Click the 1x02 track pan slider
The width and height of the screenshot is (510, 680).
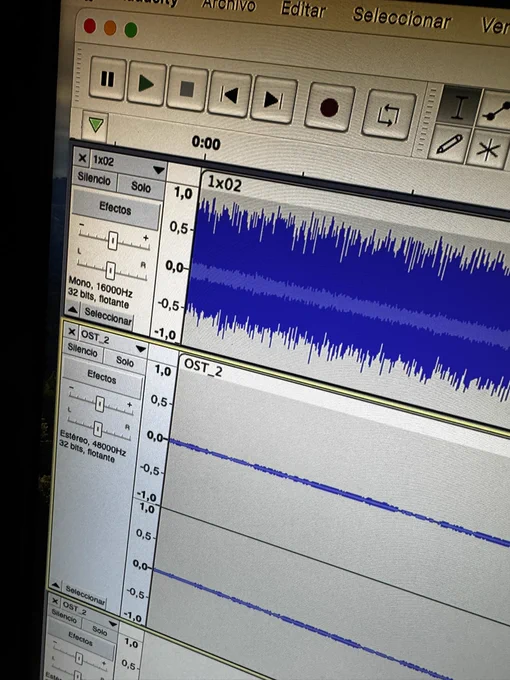(x=111, y=270)
